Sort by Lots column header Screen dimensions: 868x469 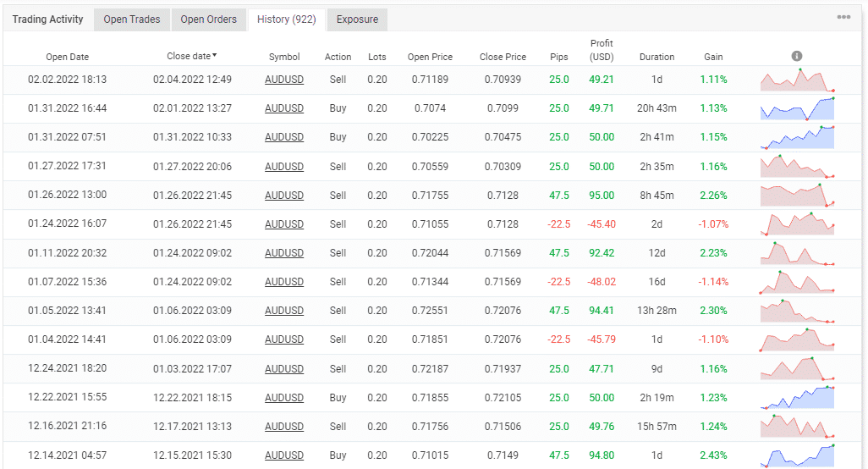pyautogui.click(x=377, y=57)
